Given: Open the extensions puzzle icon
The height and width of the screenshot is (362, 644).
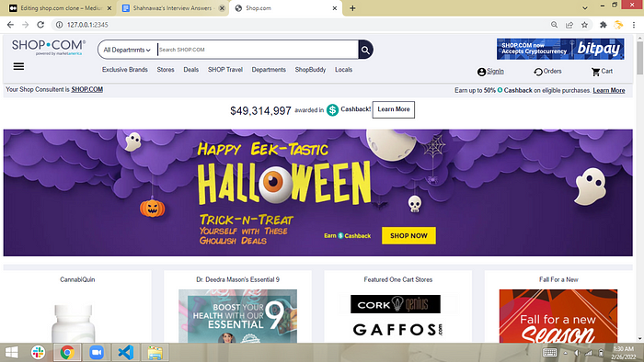Looking at the screenshot, I should tap(603, 25).
